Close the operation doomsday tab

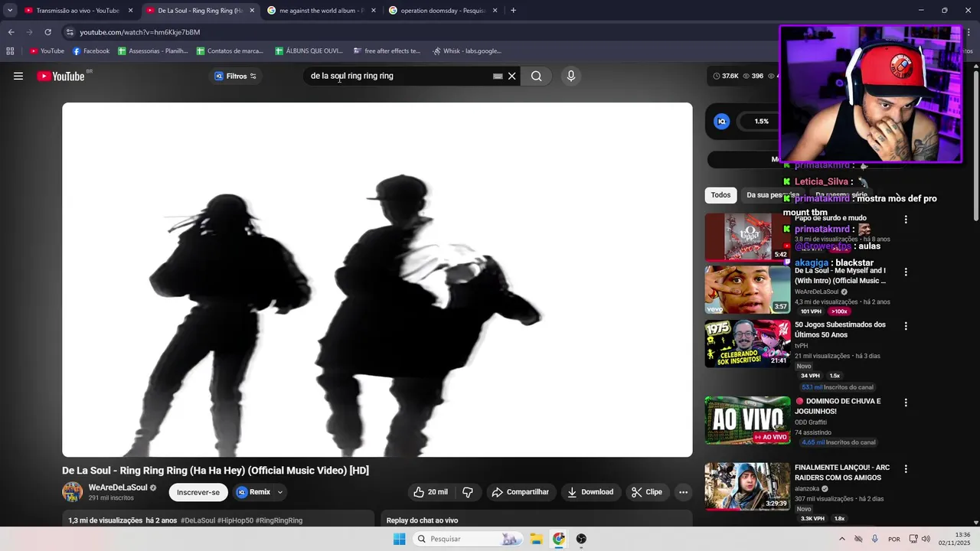tap(495, 11)
